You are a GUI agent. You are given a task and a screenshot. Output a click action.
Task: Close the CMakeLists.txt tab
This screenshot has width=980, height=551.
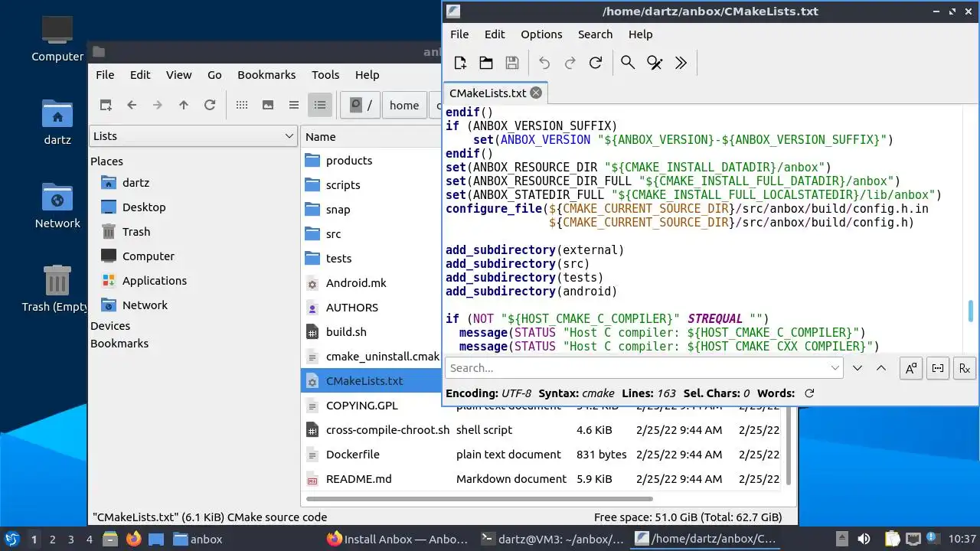tap(536, 93)
